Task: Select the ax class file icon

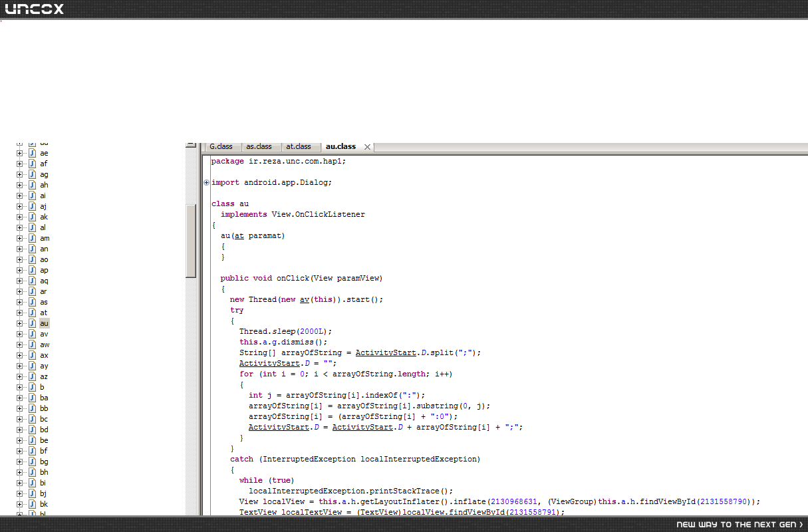Action: click(x=31, y=355)
